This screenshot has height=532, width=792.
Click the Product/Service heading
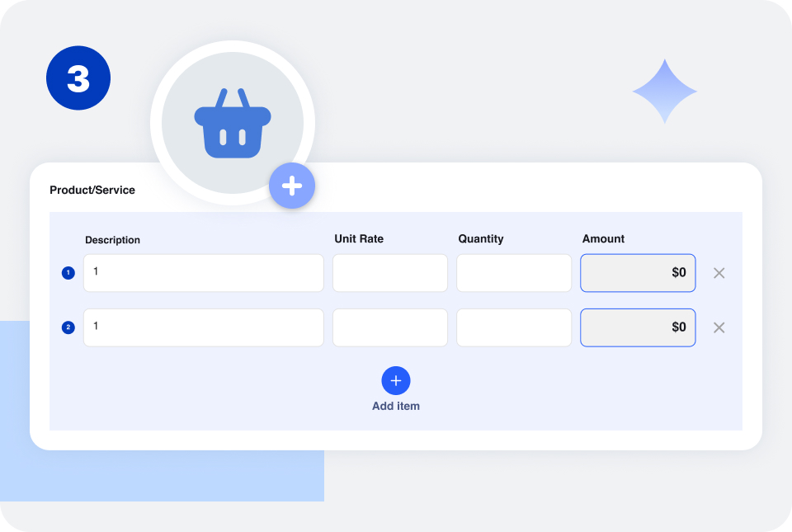click(x=92, y=190)
